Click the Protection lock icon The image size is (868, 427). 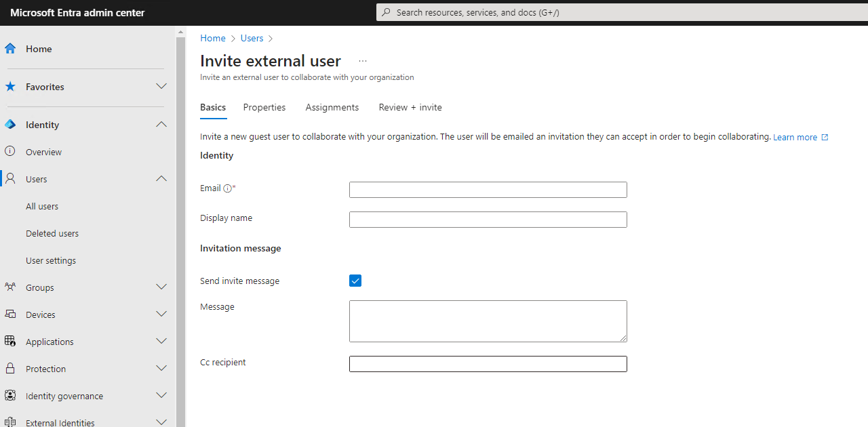pyautogui.click(x=10, y=369)
